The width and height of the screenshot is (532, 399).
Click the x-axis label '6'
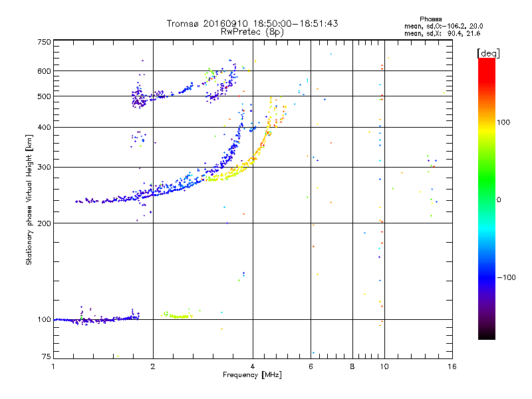pyautogui.click(x=311, y=366)
